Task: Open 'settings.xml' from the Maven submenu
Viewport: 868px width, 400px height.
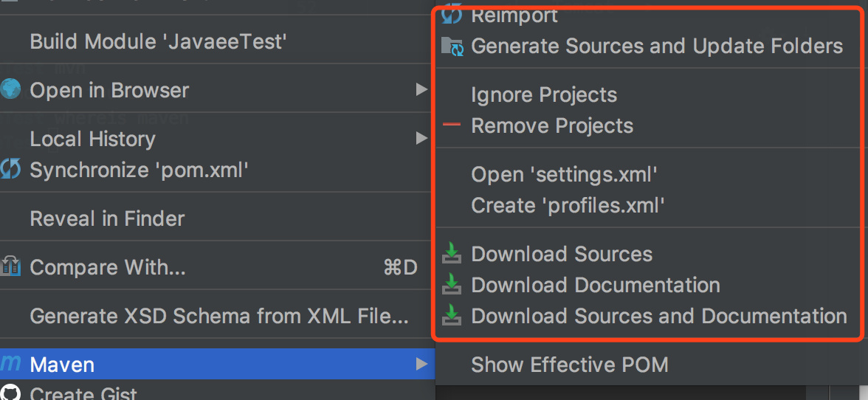Action: point(564,174)
